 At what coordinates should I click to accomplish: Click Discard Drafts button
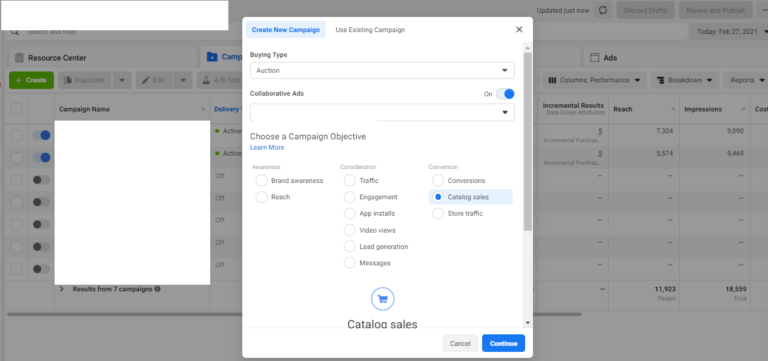pyautogui.click(x=645, y=10)
